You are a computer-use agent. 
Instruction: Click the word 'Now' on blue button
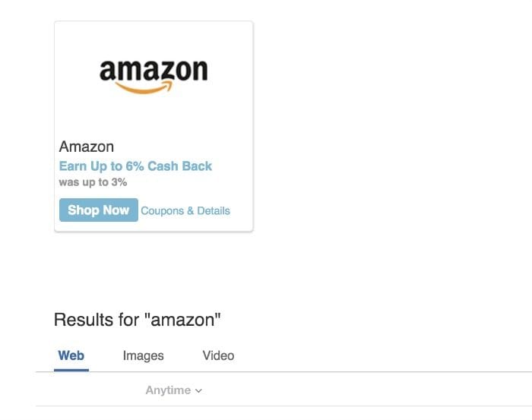click(x=116, y=210)
